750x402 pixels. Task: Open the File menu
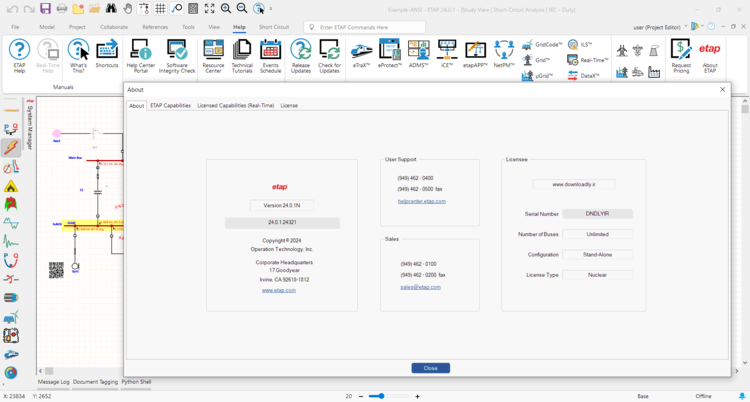coord(15,27)
